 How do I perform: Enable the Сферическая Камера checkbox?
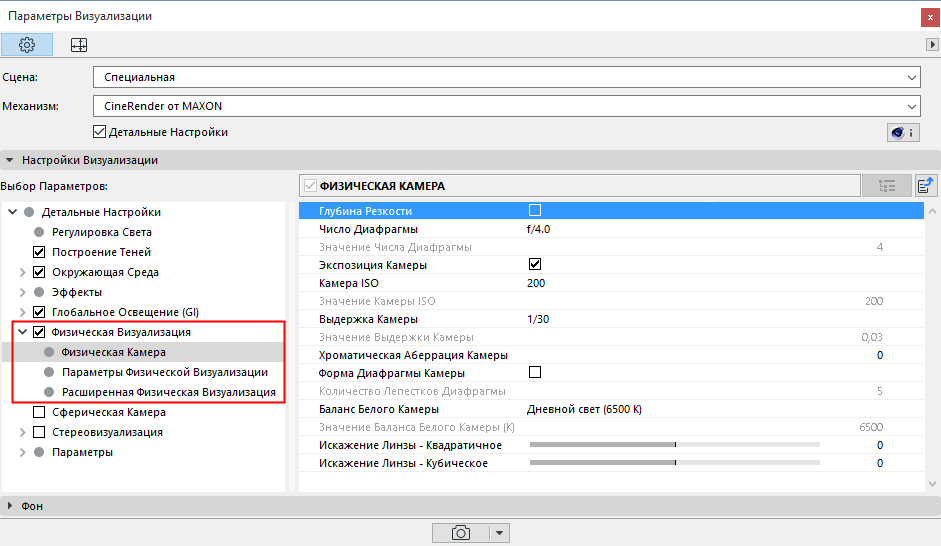tap(39, 412)
